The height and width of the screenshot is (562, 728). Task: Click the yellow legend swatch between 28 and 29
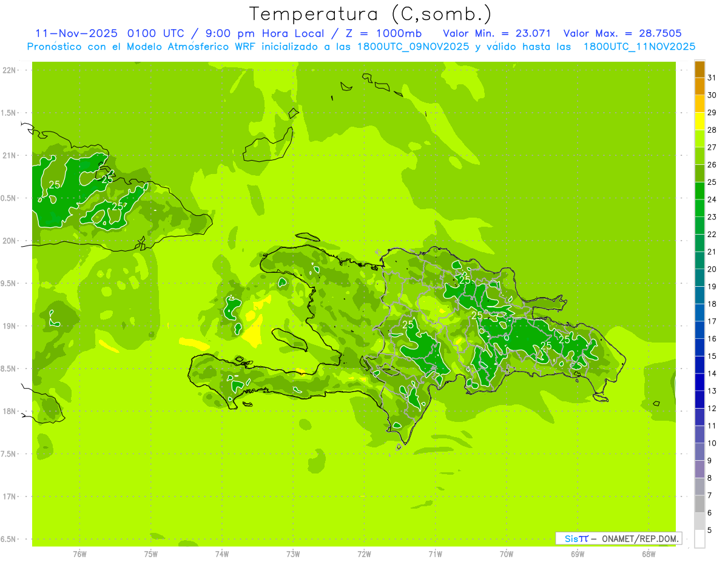point(699,121)
